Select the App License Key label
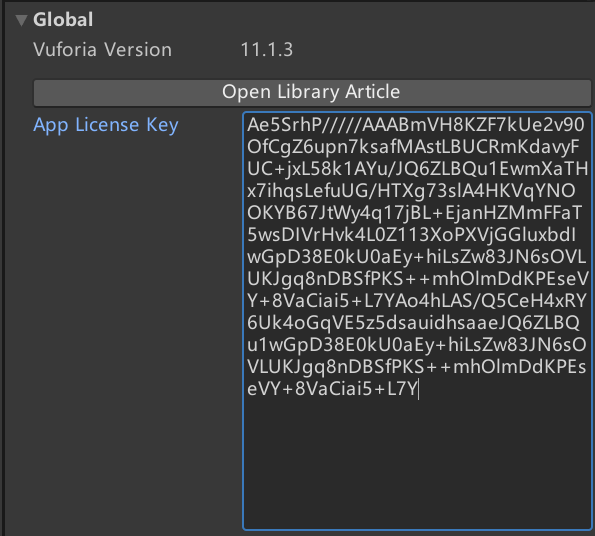Image resolution: width=595 pixels, height=536 pixels. click(105, 125)
